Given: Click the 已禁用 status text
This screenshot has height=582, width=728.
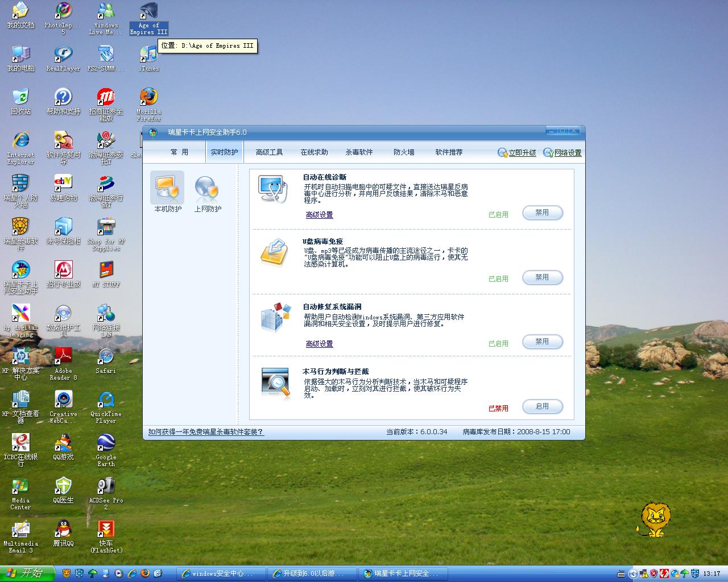Looking at the screenshot, I should (x=498, y=408).
